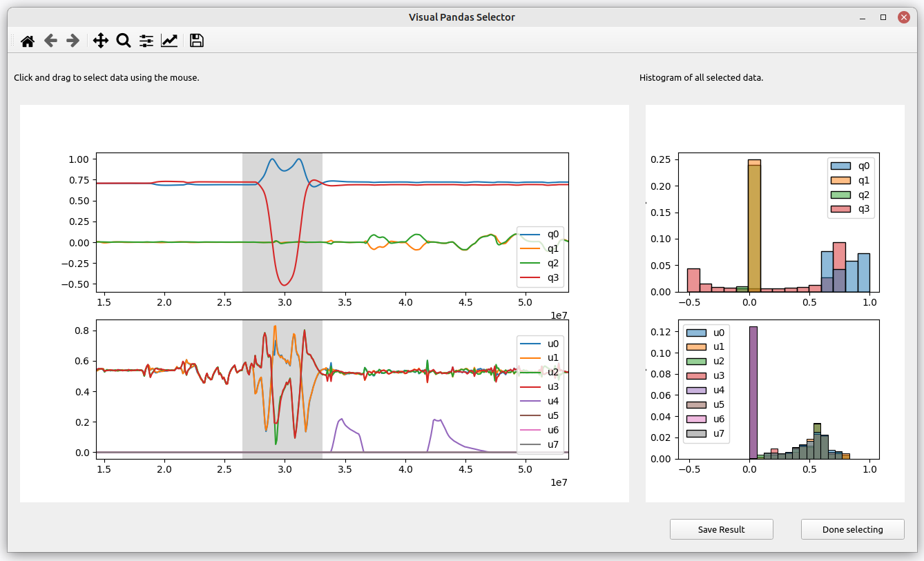
Task: Click the Visual Pandas Selector title bar text
Action: point(462,17)
